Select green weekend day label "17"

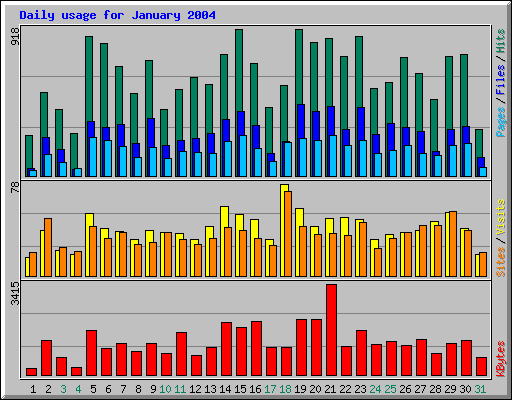tap(270, 389)
